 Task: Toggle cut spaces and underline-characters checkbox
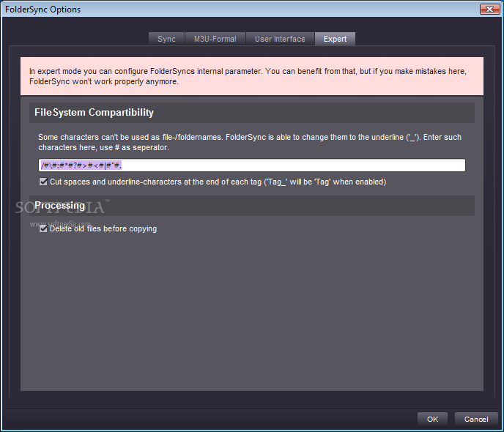43,182
